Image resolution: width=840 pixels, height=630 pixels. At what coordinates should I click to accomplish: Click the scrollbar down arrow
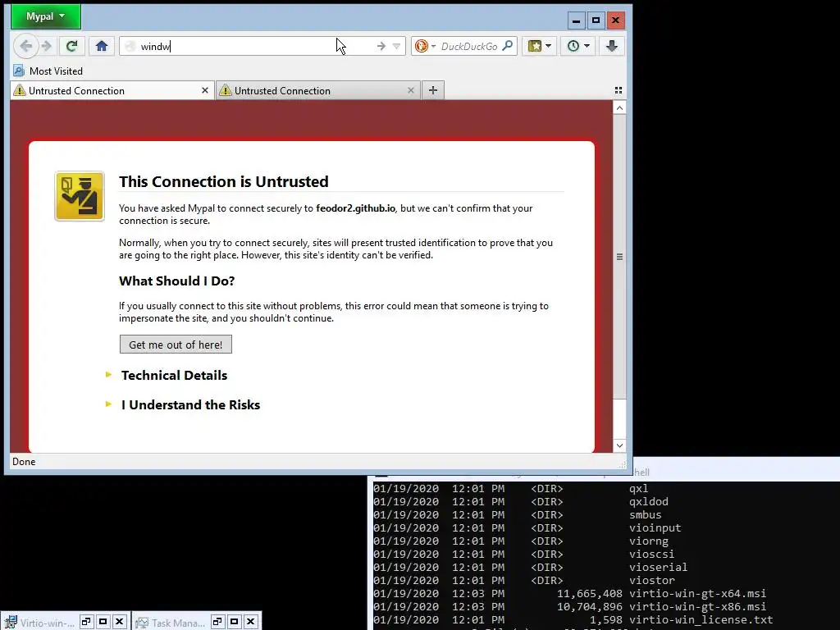619,445
